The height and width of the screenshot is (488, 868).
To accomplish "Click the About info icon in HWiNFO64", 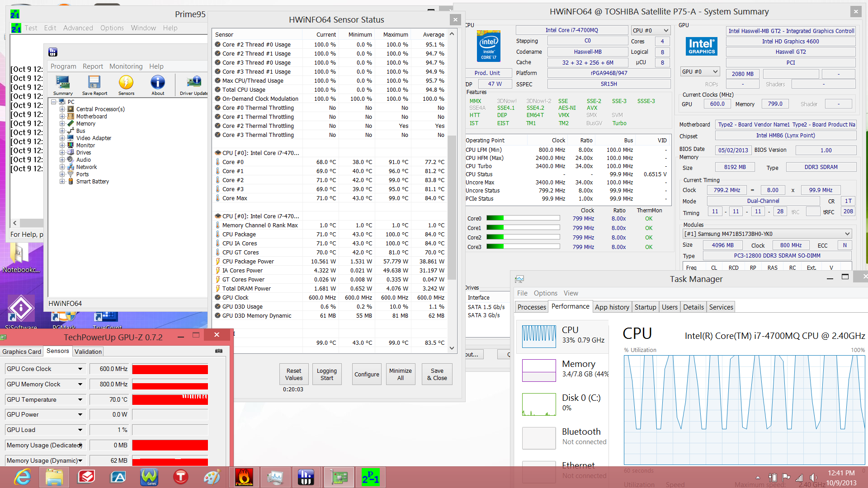I will click(158, 85).
